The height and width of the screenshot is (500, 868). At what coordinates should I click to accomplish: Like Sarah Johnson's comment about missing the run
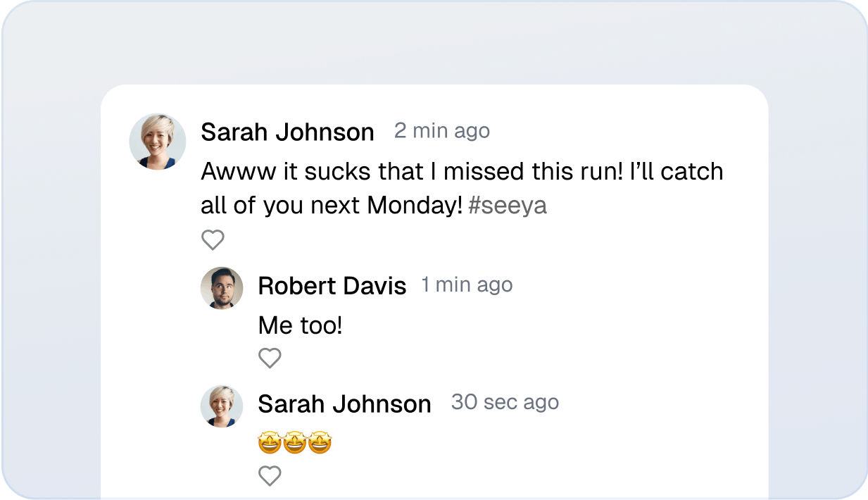[213, 240]
